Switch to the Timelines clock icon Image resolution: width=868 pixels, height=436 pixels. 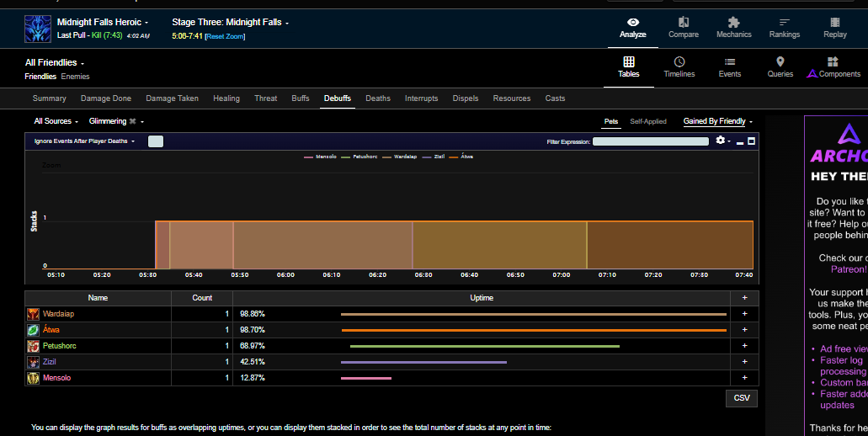[679, 62]
